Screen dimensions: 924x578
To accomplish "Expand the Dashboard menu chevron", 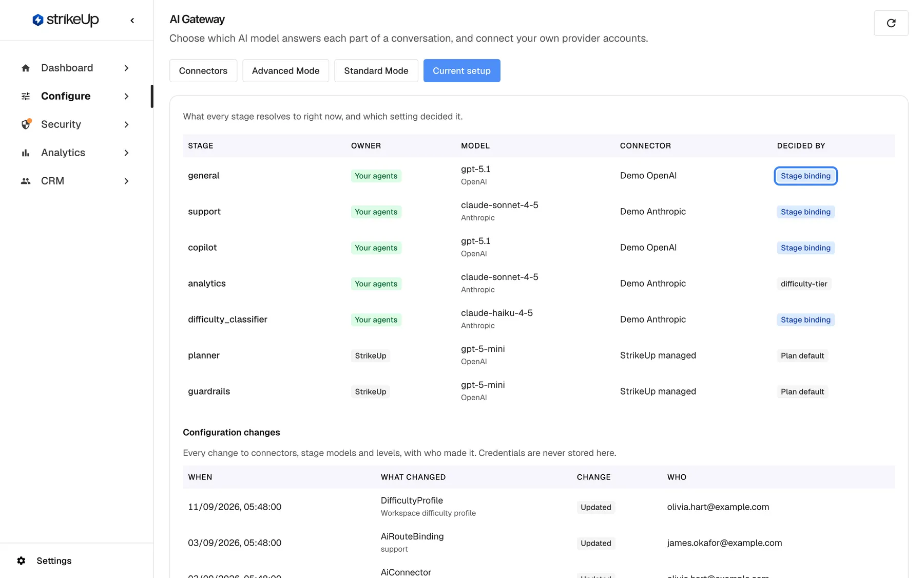I will click(126, 68).
